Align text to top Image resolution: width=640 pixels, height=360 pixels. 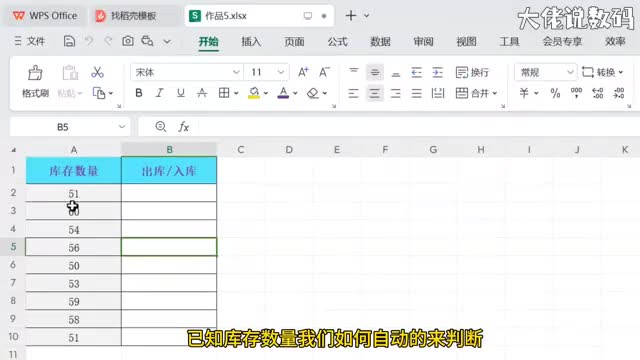(x=353, y=72)
